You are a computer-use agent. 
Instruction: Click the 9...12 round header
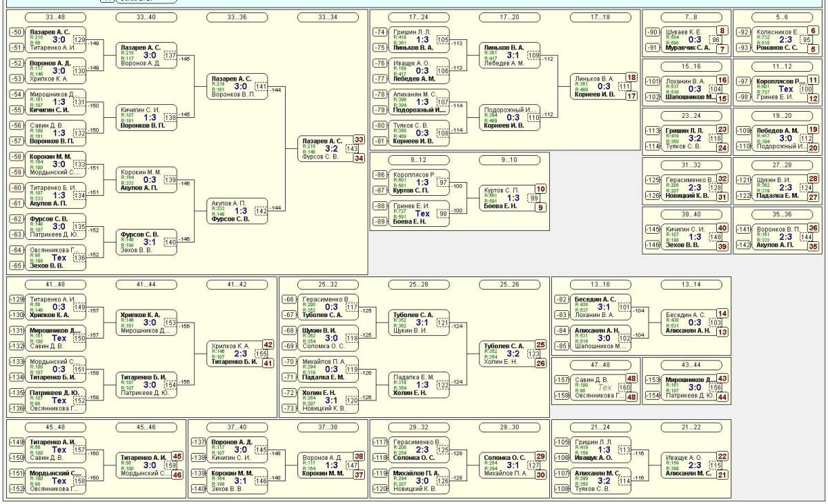point(419,160)
